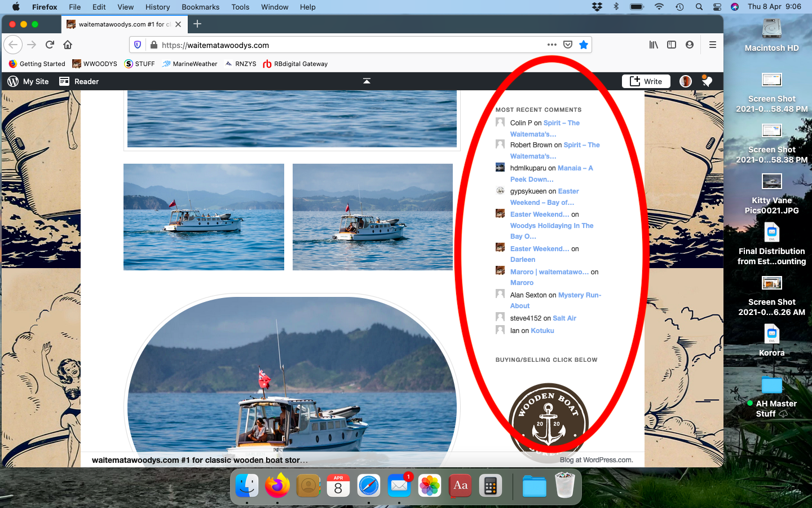Open page actions three-dot menu

pyautogui.click(x=551, y=45)
